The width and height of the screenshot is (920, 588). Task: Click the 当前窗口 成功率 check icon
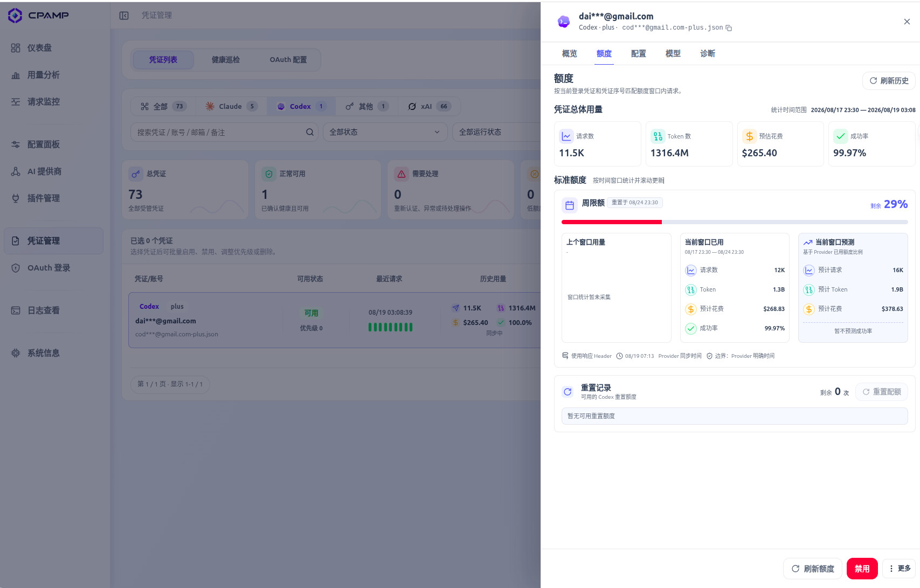click(x=691, y=329)
